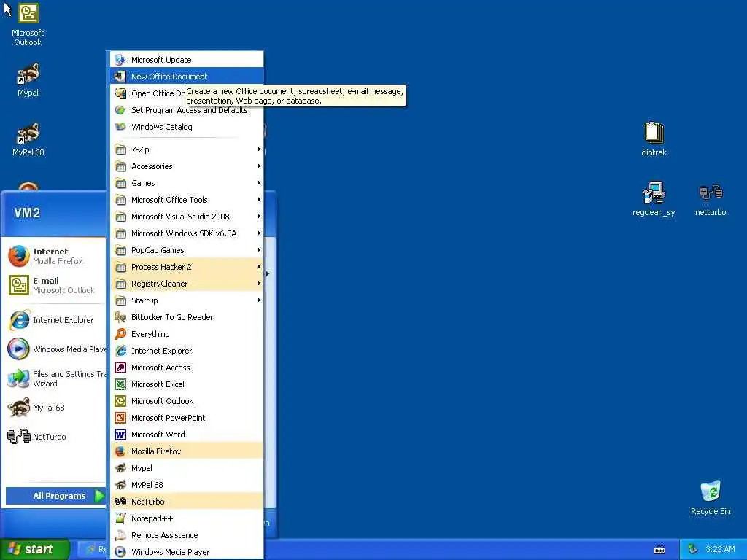Choose New Office Document menu entry
The height and width of the screenshot is (560, 747).
(x=187, y=76)
